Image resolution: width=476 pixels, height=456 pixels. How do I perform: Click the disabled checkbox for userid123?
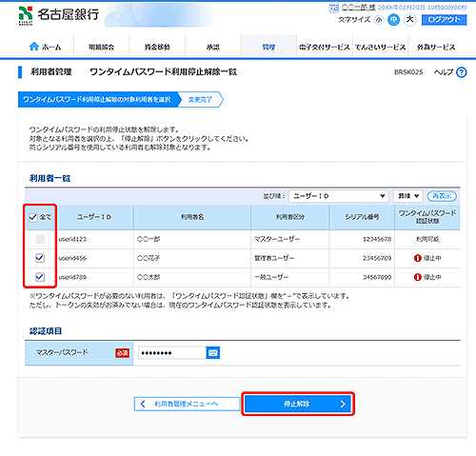pyautogui.click(x=40, y=239)
